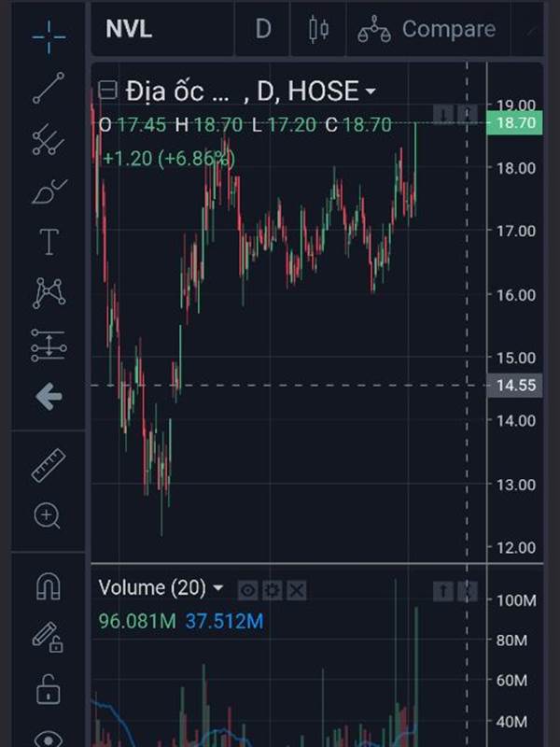This screenshot has width=560, height=747.
Task: Toggle magnet mode
Action: coord(49,586)
